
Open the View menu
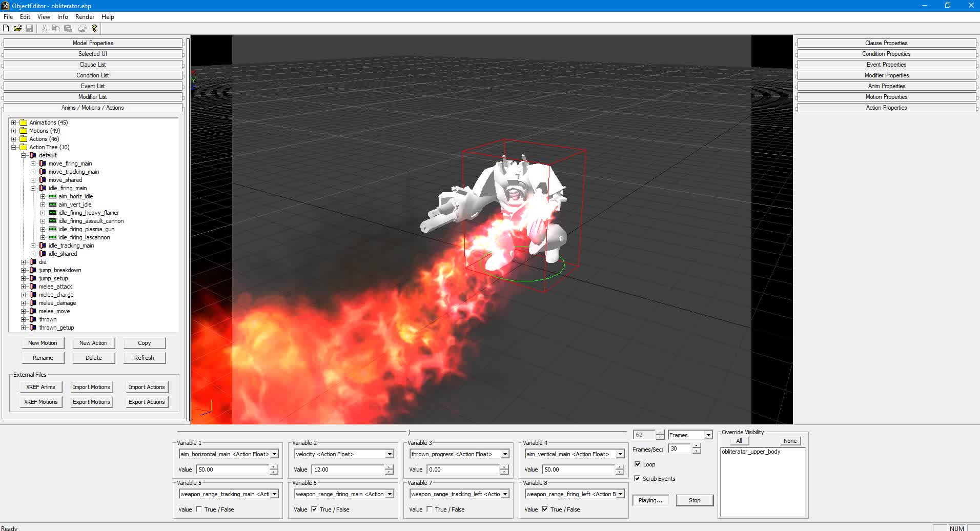pos(44,17)
